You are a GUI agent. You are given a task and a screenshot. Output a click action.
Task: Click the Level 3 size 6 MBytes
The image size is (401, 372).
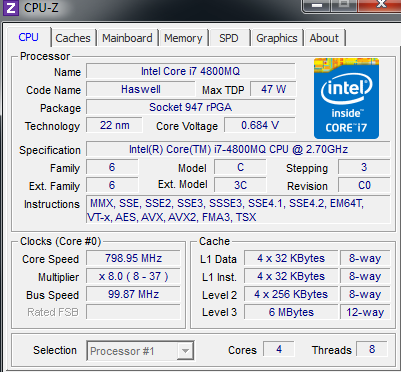[x=291, y=312]
